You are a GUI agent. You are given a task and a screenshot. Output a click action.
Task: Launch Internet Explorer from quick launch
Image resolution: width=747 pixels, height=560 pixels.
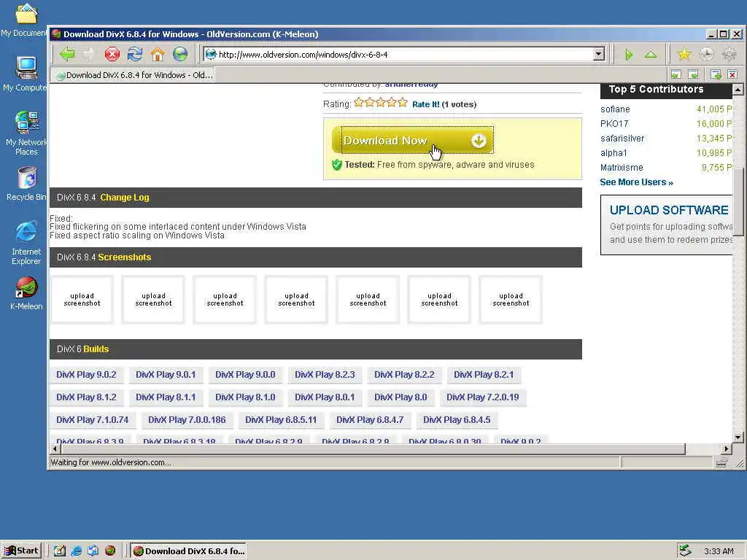click(x=76, y=551)
